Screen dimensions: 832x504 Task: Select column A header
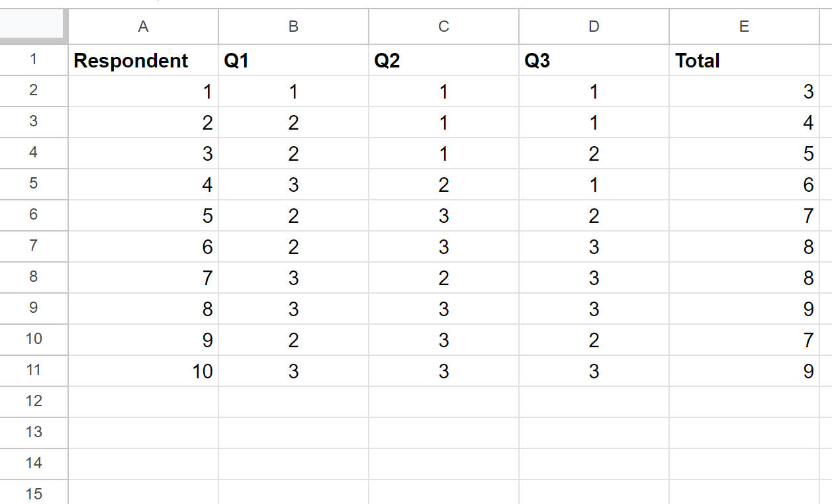[143, 26]
